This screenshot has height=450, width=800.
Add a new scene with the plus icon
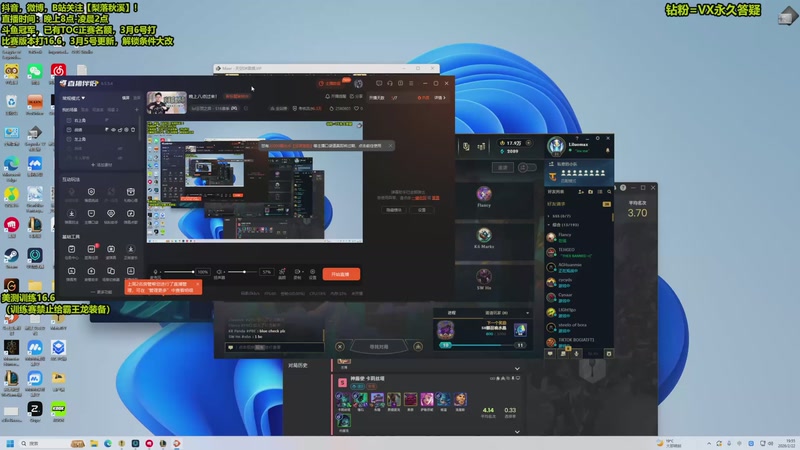point(137,110)
